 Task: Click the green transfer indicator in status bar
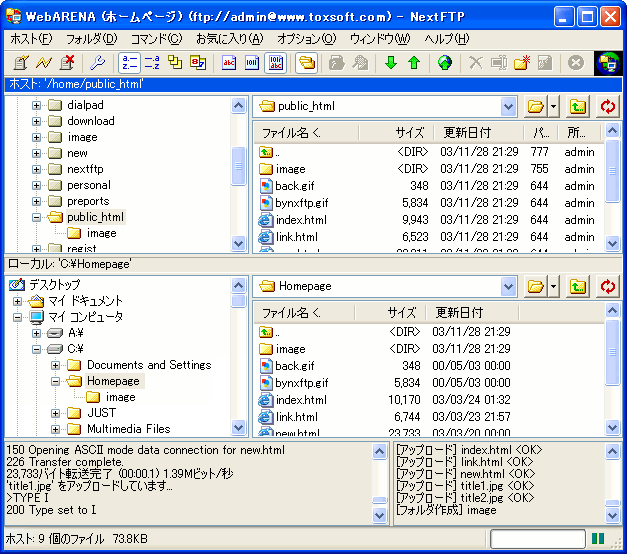coord(598,539)
